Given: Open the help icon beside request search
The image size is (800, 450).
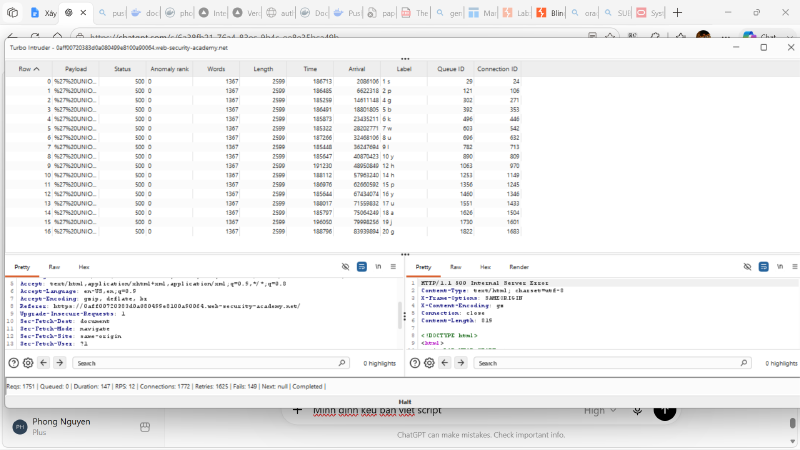Looking at the screenshot, I should pyautogui.click(x=14, y=363).
